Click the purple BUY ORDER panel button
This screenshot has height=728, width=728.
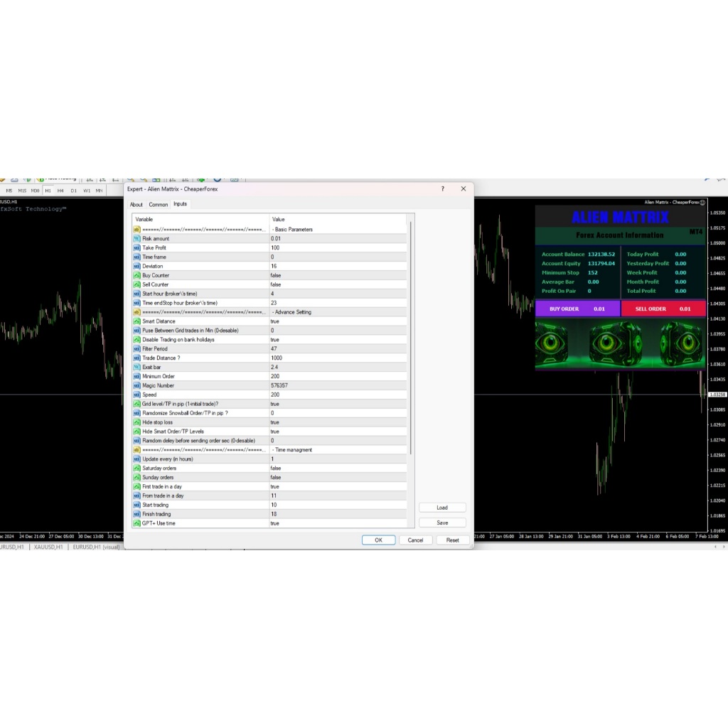(577, 309)
